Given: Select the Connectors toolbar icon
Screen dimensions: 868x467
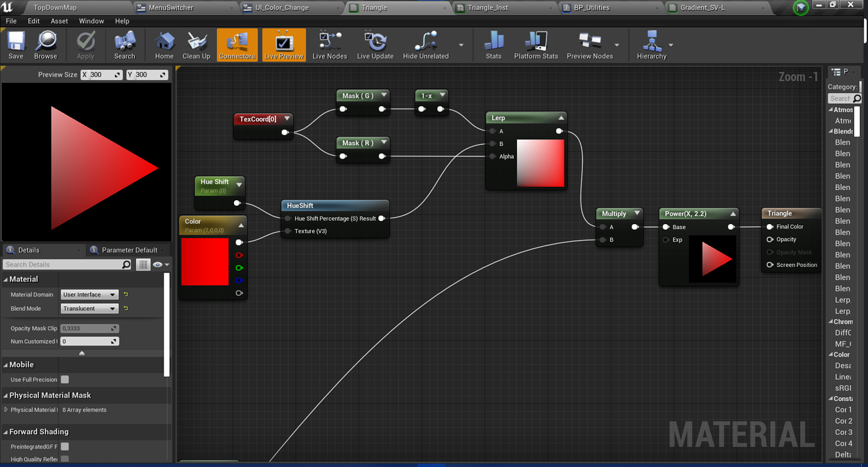Looking at the screenshot, I should [x=236, y=44].
